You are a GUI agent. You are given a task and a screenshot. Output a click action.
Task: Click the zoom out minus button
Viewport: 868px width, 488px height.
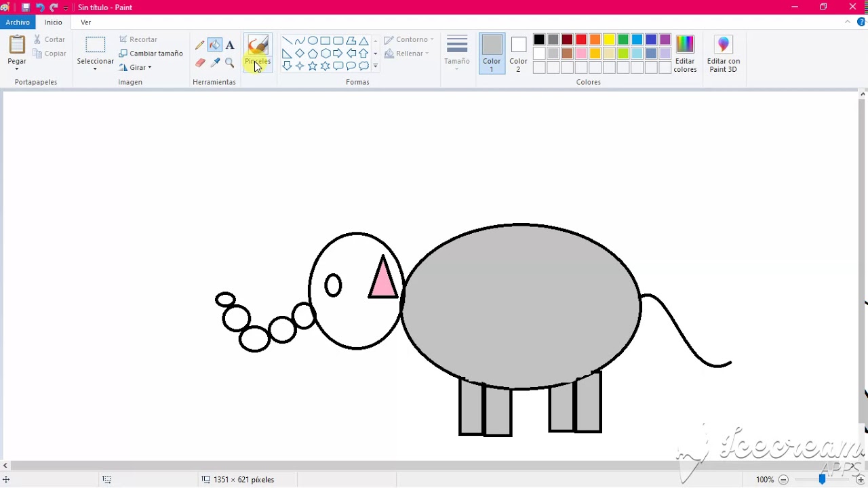[x=783, y=479]
